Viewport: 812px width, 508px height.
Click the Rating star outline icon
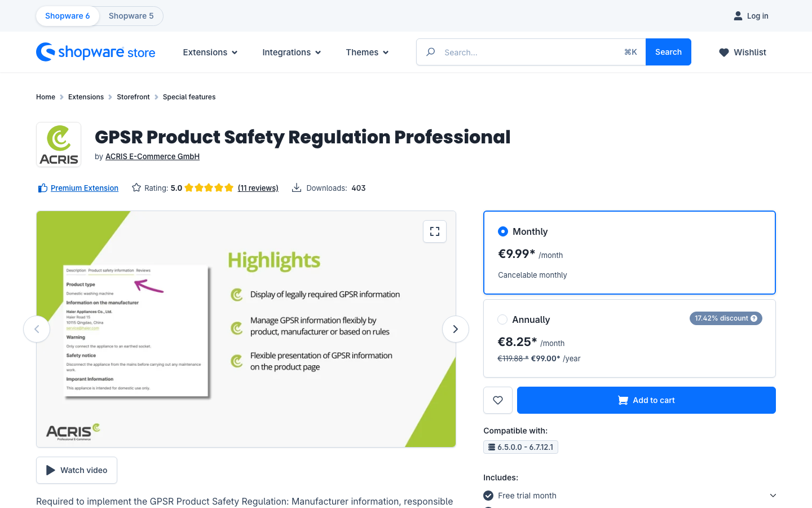(136, 187)
